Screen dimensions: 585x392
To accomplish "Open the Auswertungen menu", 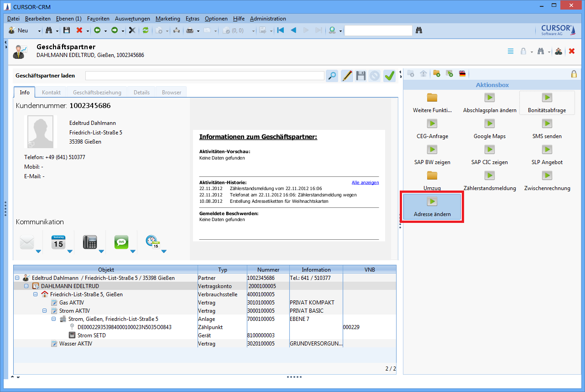I will pyautogui.click(x=132, y=19).
